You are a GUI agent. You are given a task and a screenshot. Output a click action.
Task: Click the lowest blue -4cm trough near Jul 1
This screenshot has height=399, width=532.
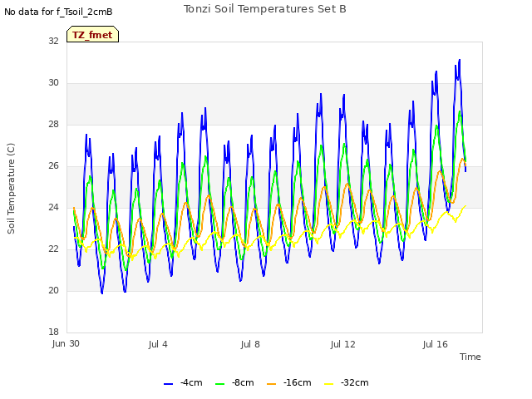(x=102, y=293)
